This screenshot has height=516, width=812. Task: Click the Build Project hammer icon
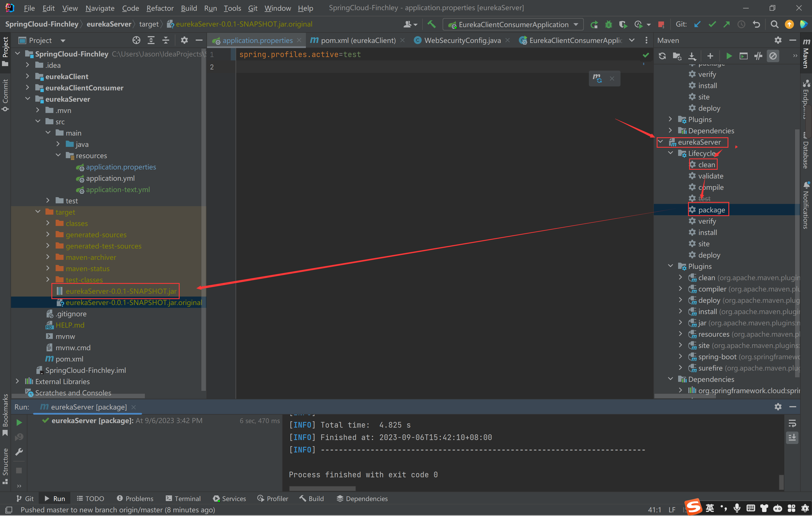click(x=431, y=24)
